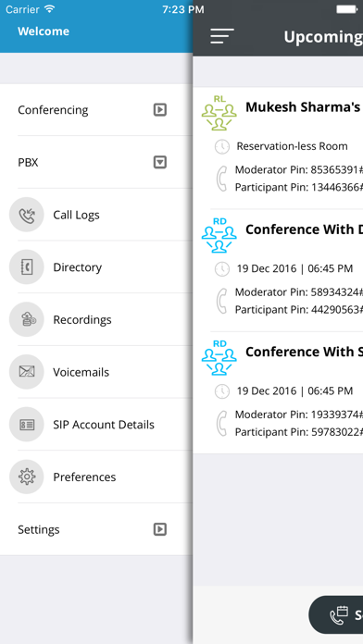
Task: Select Moderator Pin 85365391 text
Action: (299, 169)
